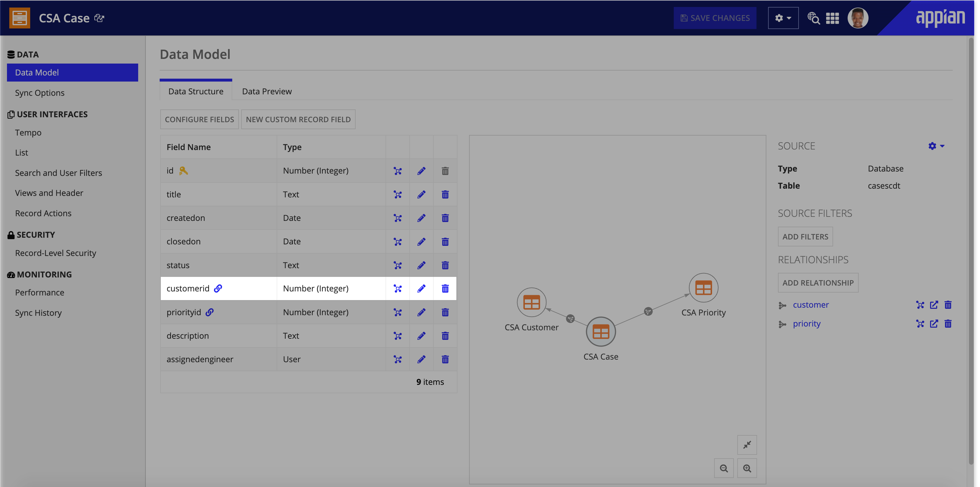Zoom out of the relationship diagram
The height and width of the screenshot is (487, 980).
coord(724,468)
